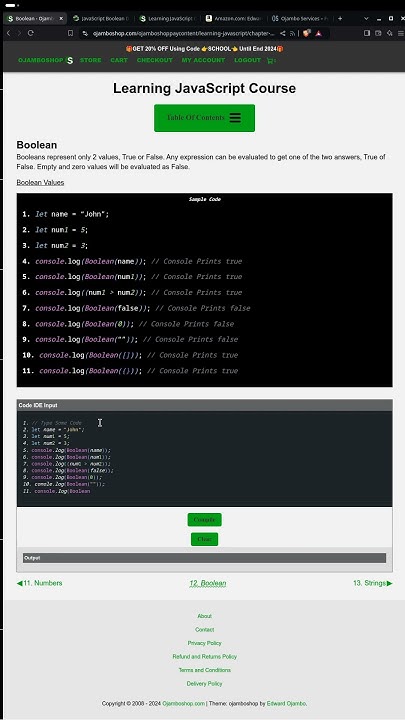Screen dimensions: 405x720
Task: Click the Brave Rewards triangle icon
Action: tap(319, 33)
